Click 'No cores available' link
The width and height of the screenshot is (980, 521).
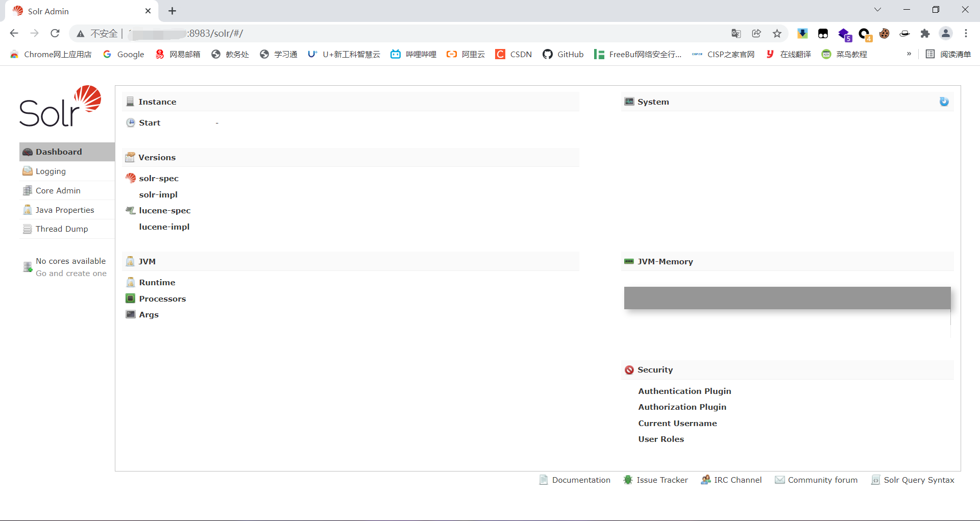70,261
